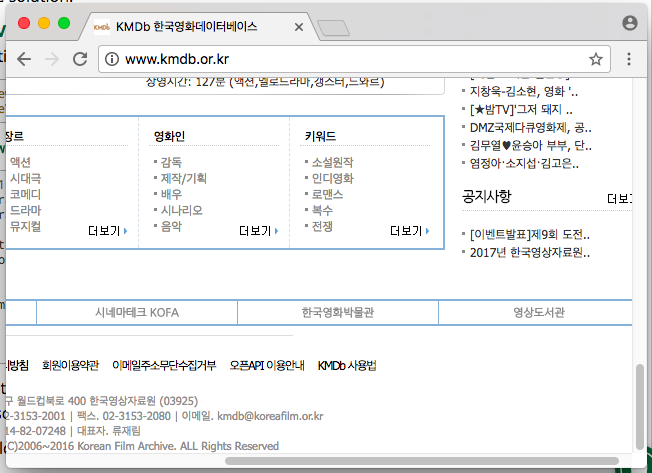This screenshot has height=473, width=652.
Task: Click 더보기 under the genre column
Action: pyautogui.click(x=107, y=231)
